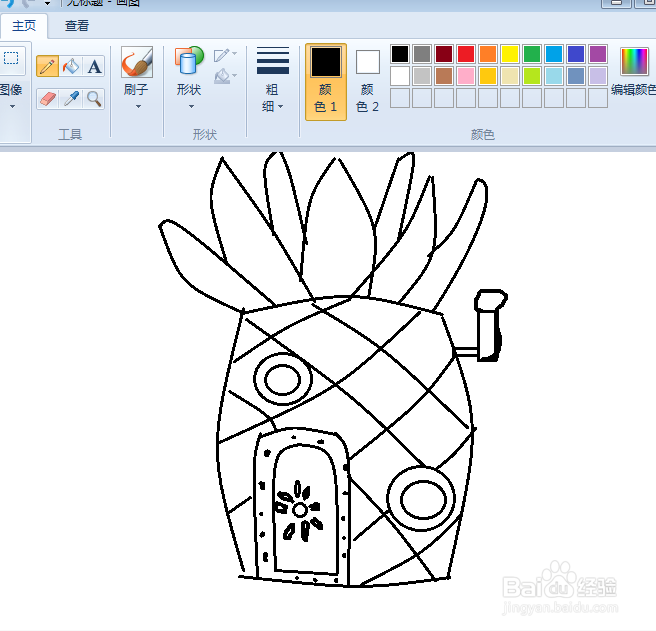
Task: Pick the light turquoise palette swatch
Action: [554, 76]
